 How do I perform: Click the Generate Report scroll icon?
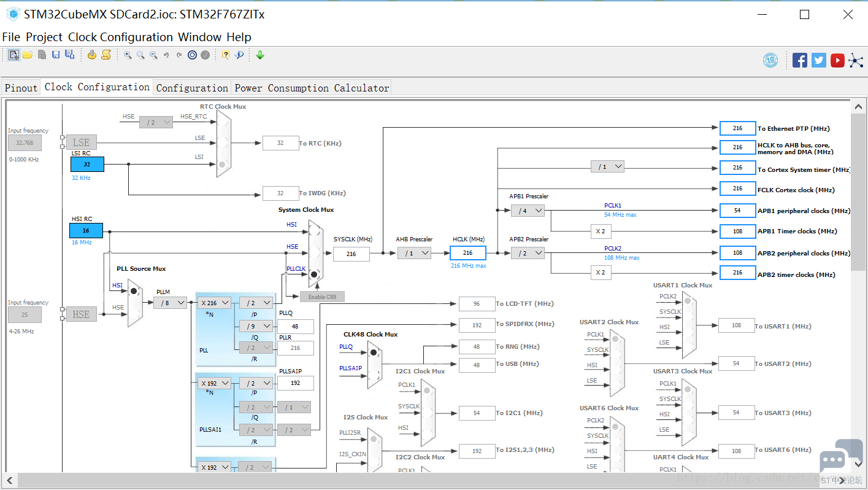pyautogui.click(x=106, y=55)
